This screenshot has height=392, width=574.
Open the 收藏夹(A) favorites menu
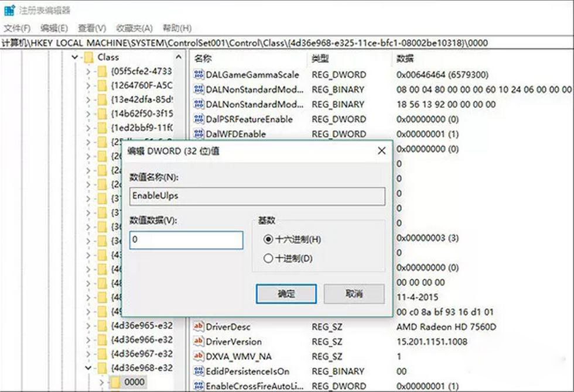134,28
